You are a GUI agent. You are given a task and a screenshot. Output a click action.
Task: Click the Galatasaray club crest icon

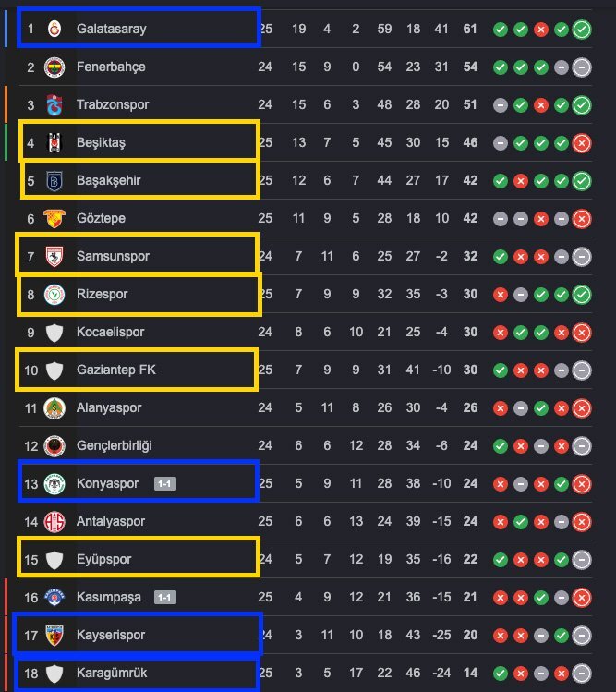(x=55, y=29)
